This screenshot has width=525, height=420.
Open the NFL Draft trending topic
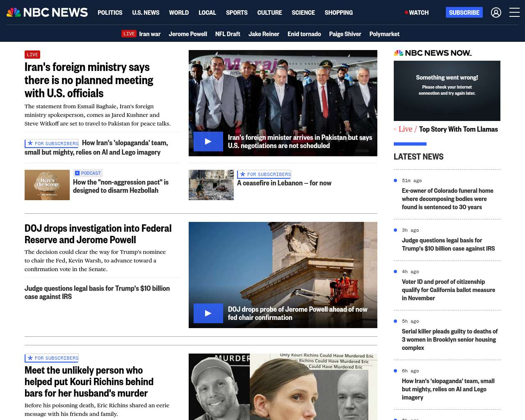228,34
